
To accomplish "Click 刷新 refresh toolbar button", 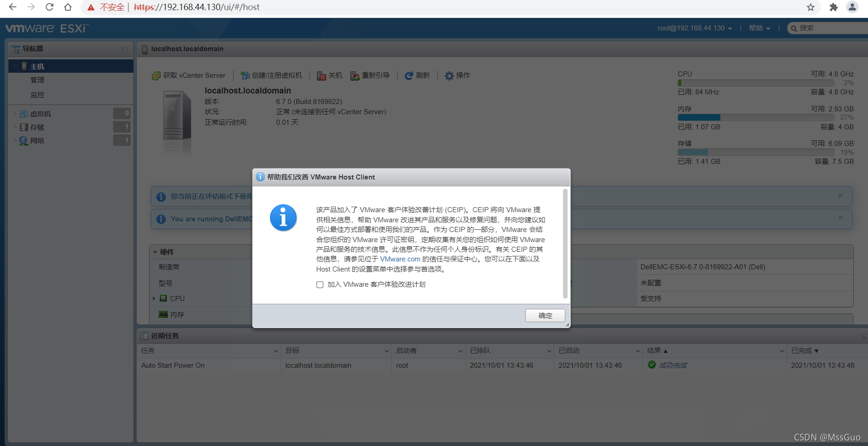I will [417, 75].
